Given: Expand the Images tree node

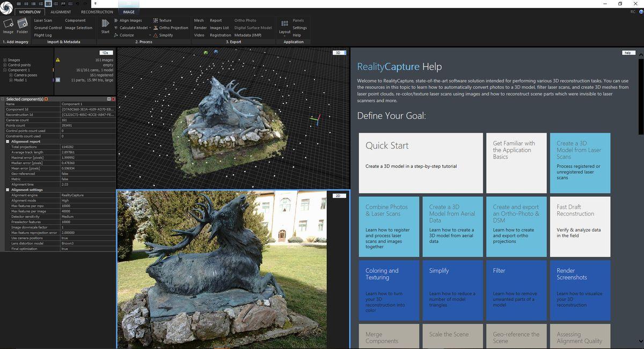Looking at the screenshot, I should click(5, 60).
